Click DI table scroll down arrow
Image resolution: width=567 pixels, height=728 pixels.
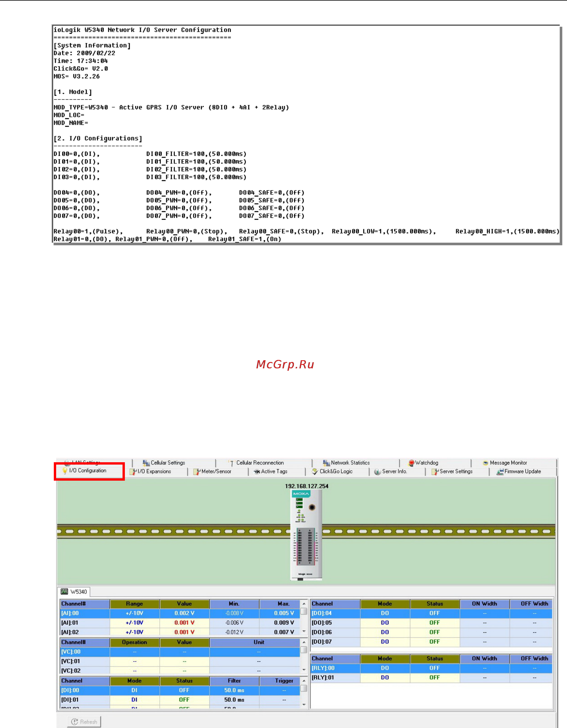304,705
